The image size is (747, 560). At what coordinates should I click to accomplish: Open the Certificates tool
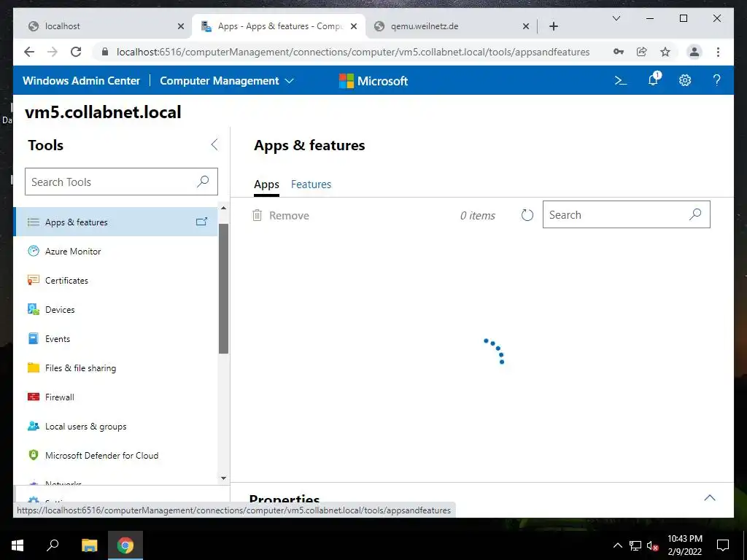116,280
